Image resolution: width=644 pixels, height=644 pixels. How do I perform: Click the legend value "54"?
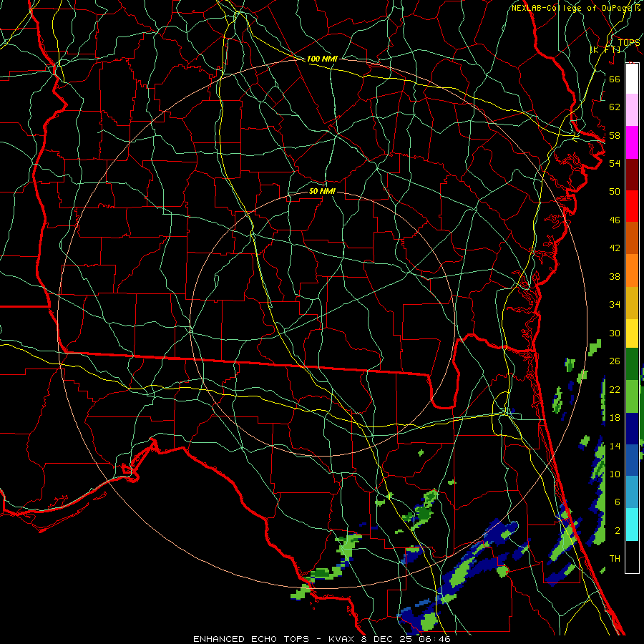615,163
